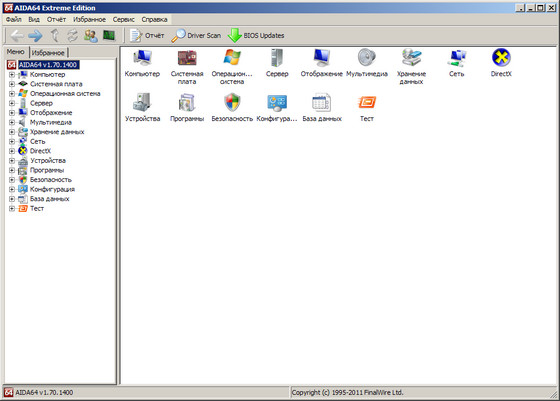Expand the Сеть tree node
The height and width of the screenshot is (401, 560).
[x=12, y=142]
